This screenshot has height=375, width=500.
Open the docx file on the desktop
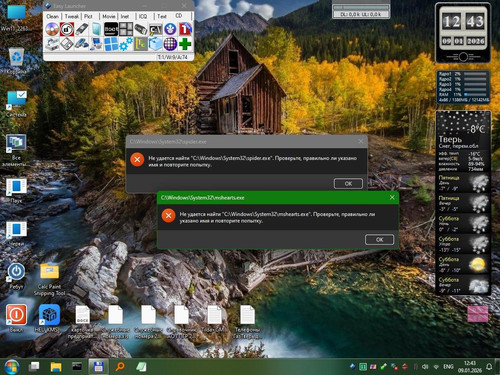click(82, 322)
